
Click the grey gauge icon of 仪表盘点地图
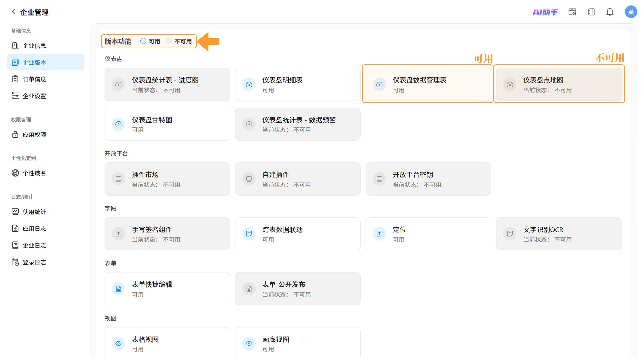click(x=510, y=85)
